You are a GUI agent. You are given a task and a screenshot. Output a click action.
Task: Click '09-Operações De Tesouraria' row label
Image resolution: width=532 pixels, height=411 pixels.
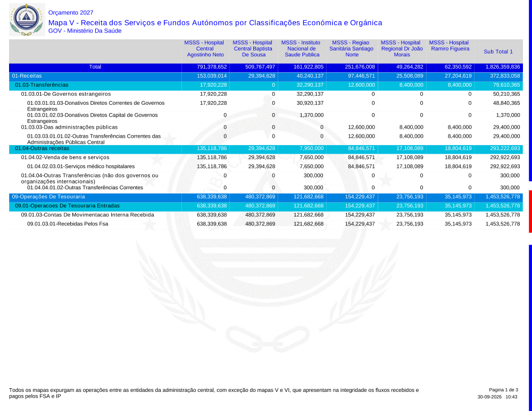pyautogui.click(x=48, y=197)
